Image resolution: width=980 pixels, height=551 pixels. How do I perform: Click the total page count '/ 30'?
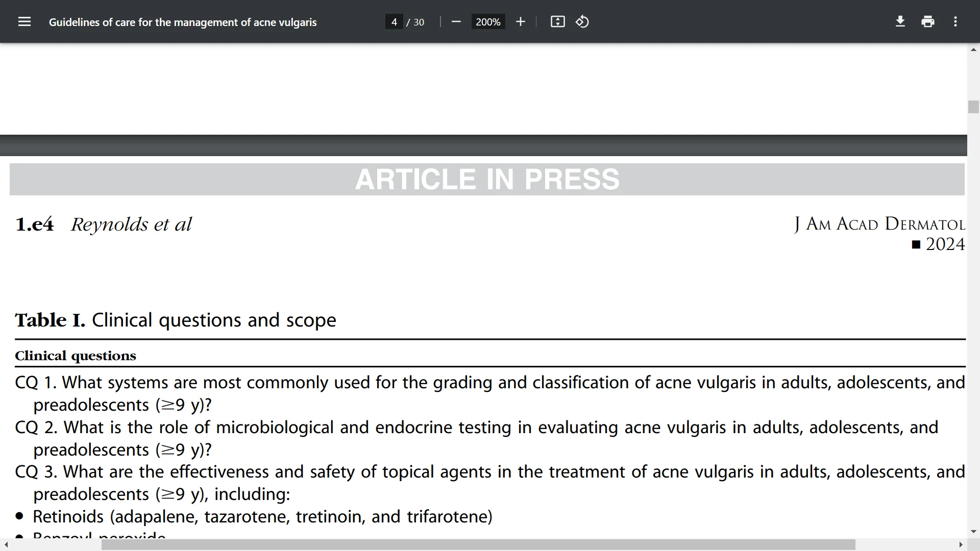pos(415,22)
